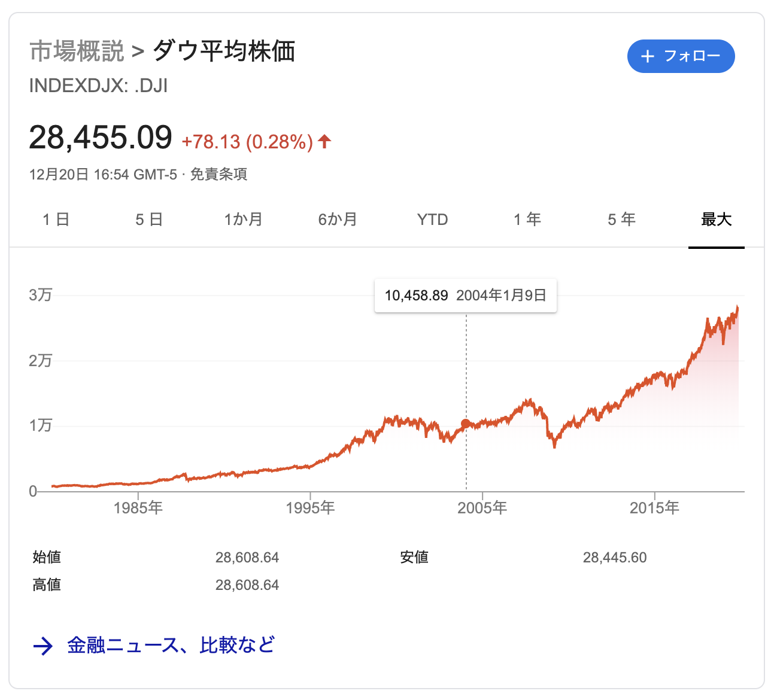Switch to the 1か月 tab
777x700 pixels.
(x=244, y=220)
